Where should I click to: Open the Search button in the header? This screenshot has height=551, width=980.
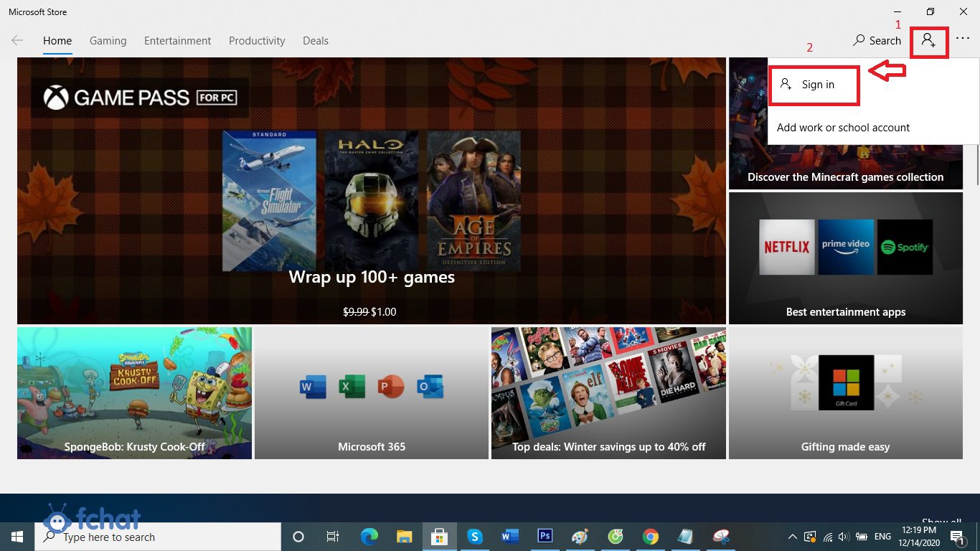(x=877, y=41)
